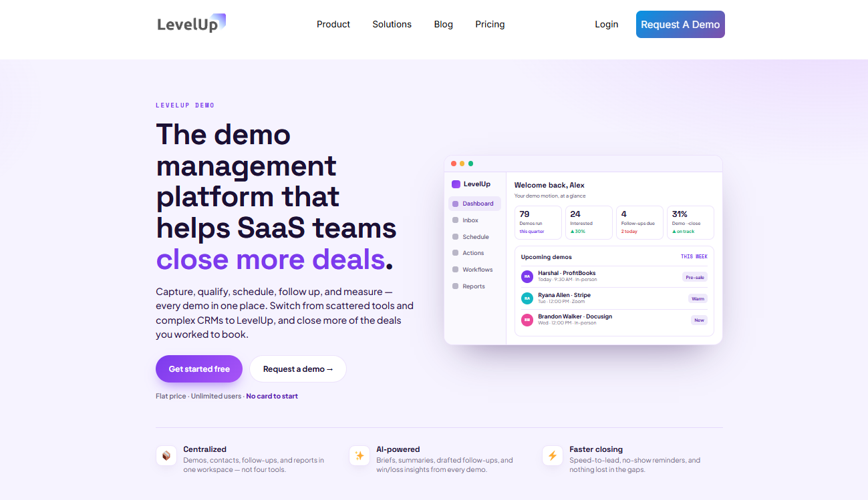Click the New tag

click(699, 320)
